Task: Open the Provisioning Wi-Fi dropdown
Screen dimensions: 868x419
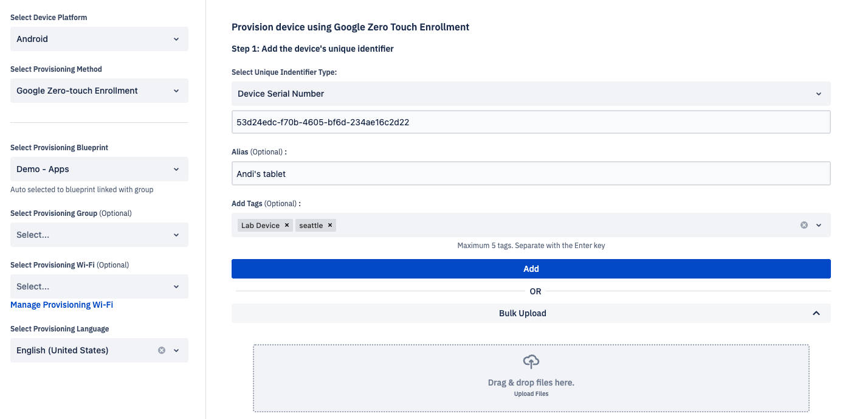Action: pos(99,286)
